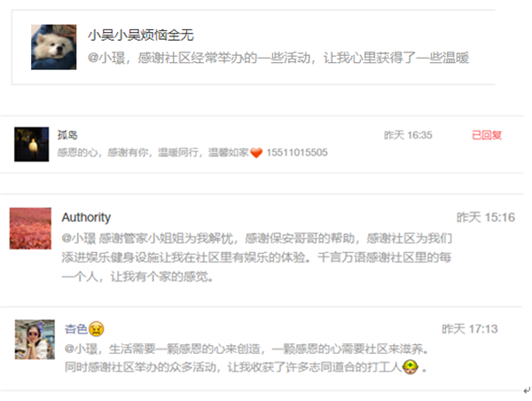
Task: Click username 小昊小昊烦恼全无
Action: pos(140,35)
